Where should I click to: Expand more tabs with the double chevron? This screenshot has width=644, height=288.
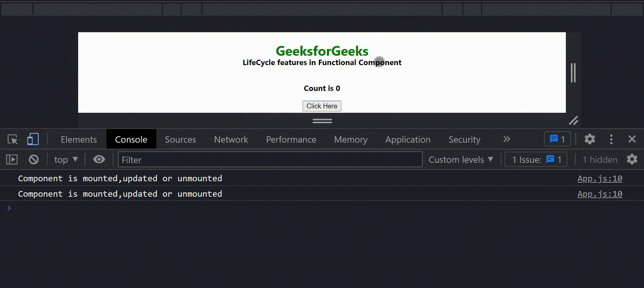click(x=506, y=139)
